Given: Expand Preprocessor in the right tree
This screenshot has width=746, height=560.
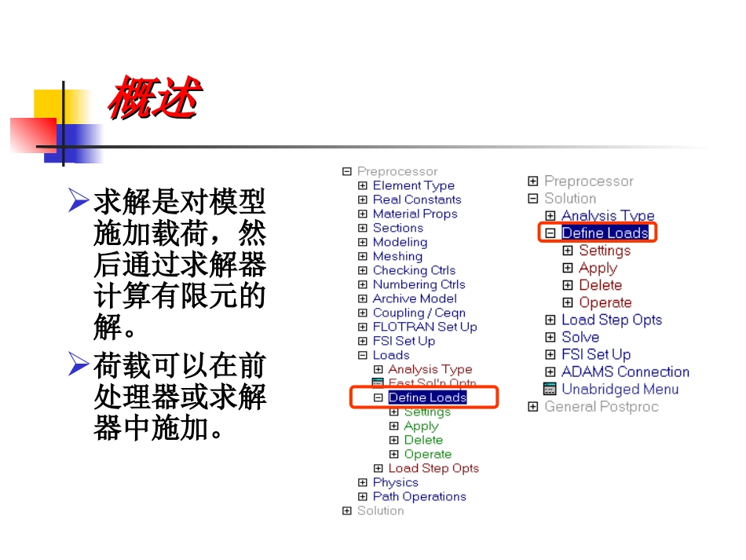Looking at the screenshot, I should tap(533, 181).
